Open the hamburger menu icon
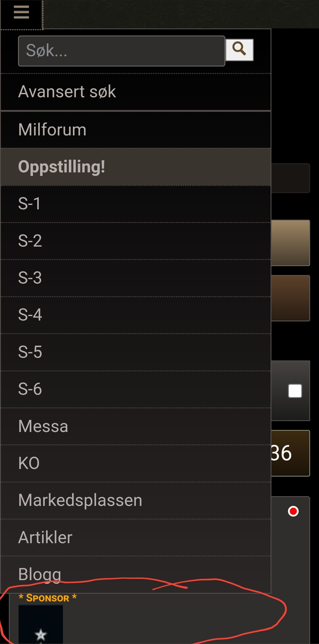 21,12
